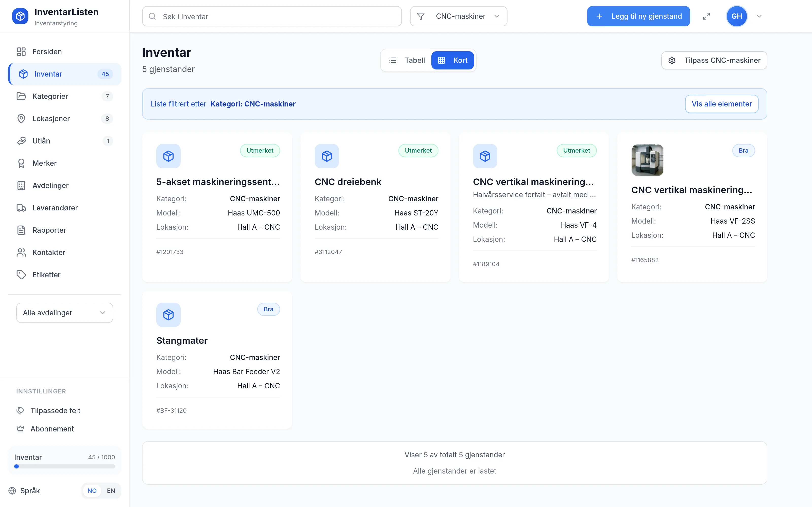Click the InventarListen cube logo
The image size is (812, 507).
pyautogui.click(x=20, y=16)
